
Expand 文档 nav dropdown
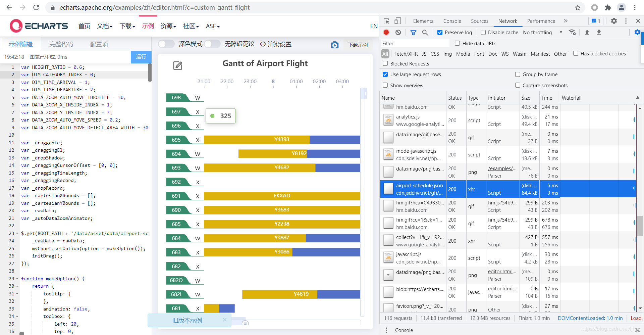[x=105, y=26]
